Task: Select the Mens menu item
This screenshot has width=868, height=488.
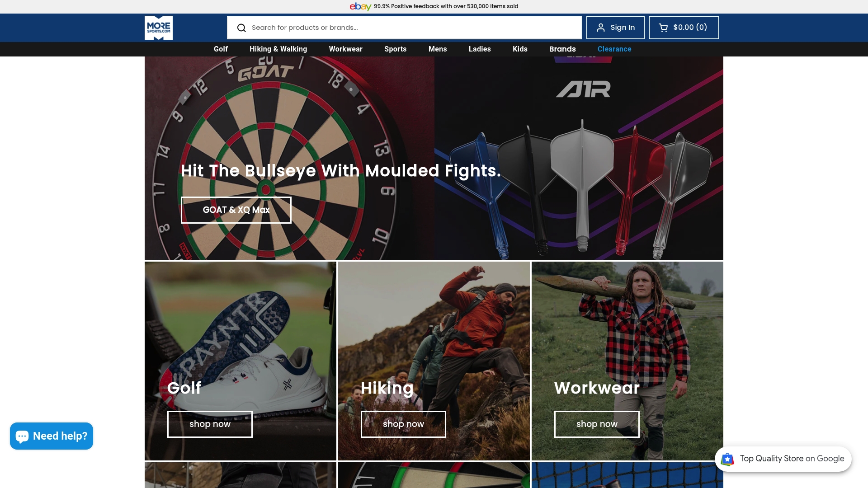Action: point(437,49)
